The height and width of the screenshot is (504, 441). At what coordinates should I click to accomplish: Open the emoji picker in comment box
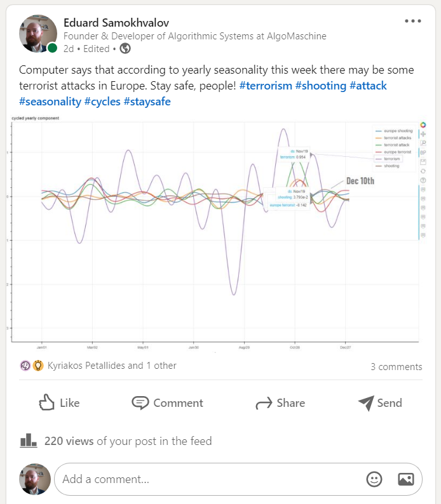pyautogui.click(x=374, y=479)
